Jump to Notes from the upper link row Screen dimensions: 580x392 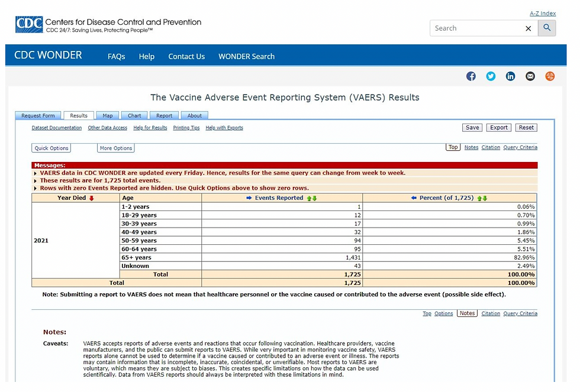pyautogui.click(x=471, y=147)
